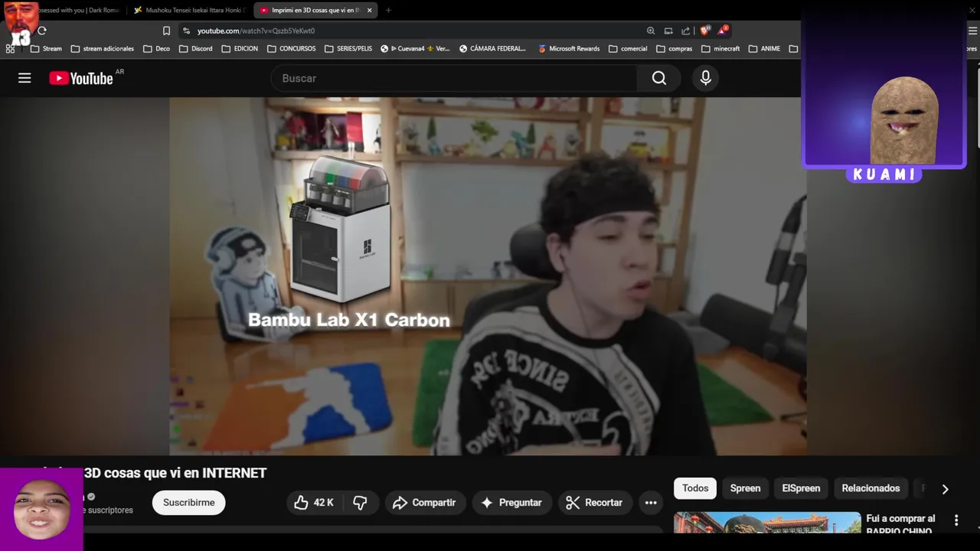Open the CONCURSOS bookmarks folder
Screen dimensions: 980x551
click(x=292, y=48)
